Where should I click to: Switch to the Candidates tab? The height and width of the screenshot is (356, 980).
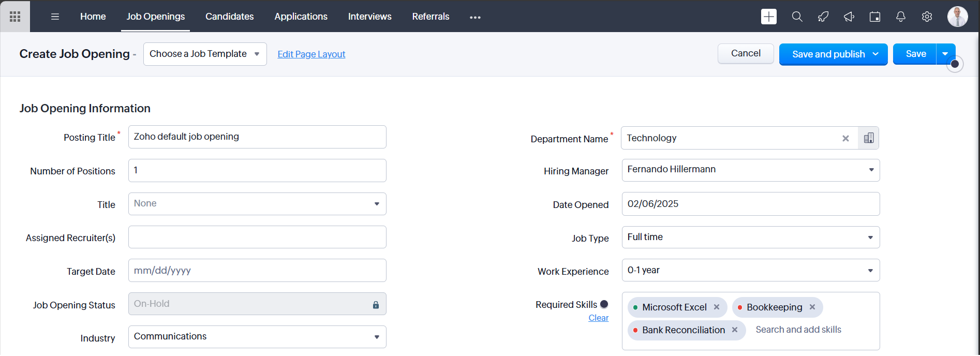(229, 17)
